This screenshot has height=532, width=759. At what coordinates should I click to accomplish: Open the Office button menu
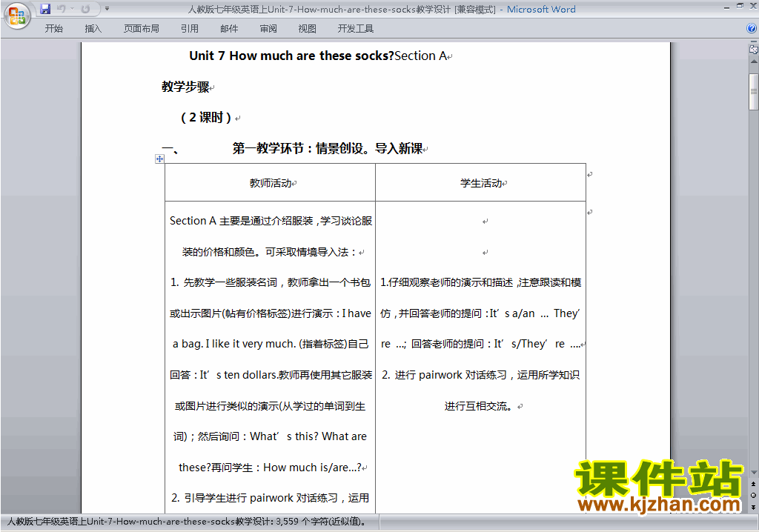click(17, 16)
